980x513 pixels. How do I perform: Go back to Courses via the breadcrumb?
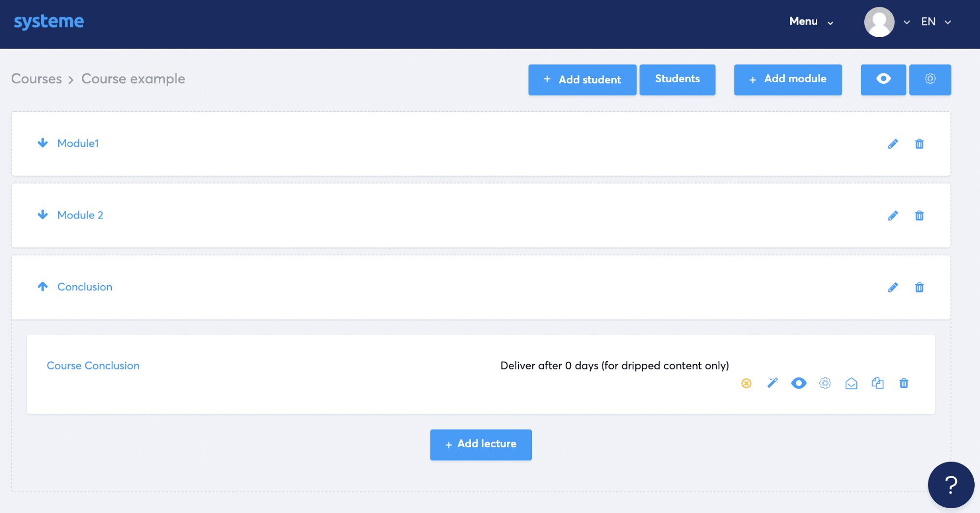click(x=36, y=79)
